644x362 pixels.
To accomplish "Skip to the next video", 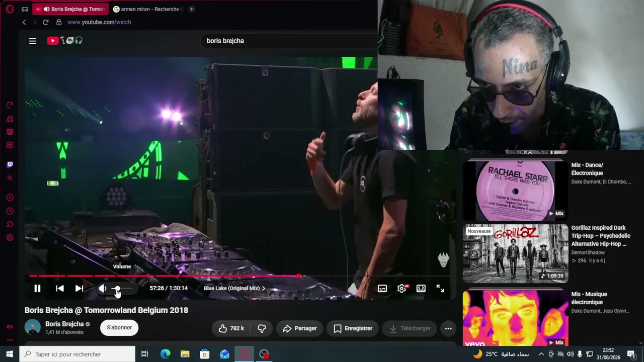I will coord(79,288).
